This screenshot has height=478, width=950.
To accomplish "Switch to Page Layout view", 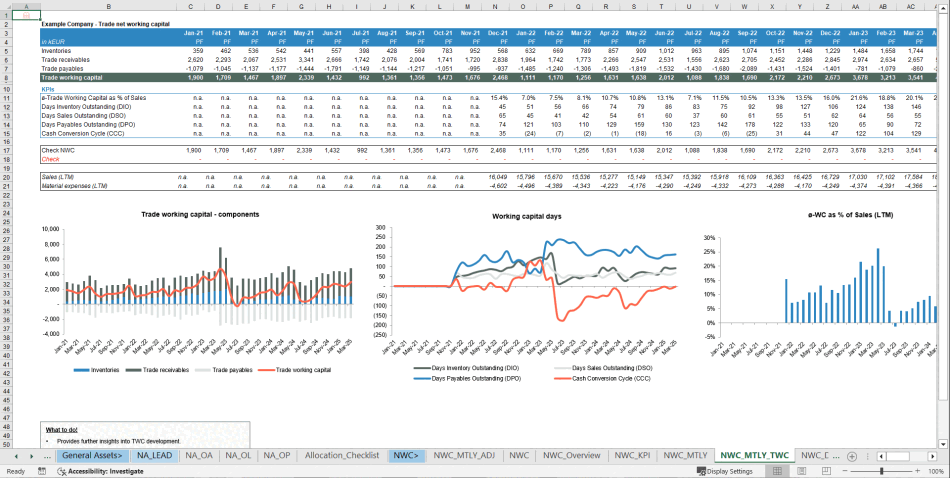I will click(803, 471).
